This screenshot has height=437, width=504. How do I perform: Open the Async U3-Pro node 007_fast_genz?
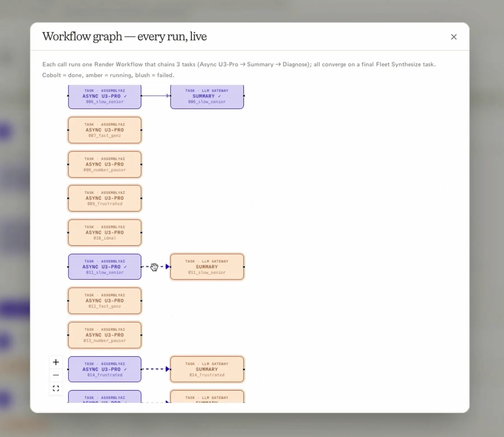(x=105, y=130)
